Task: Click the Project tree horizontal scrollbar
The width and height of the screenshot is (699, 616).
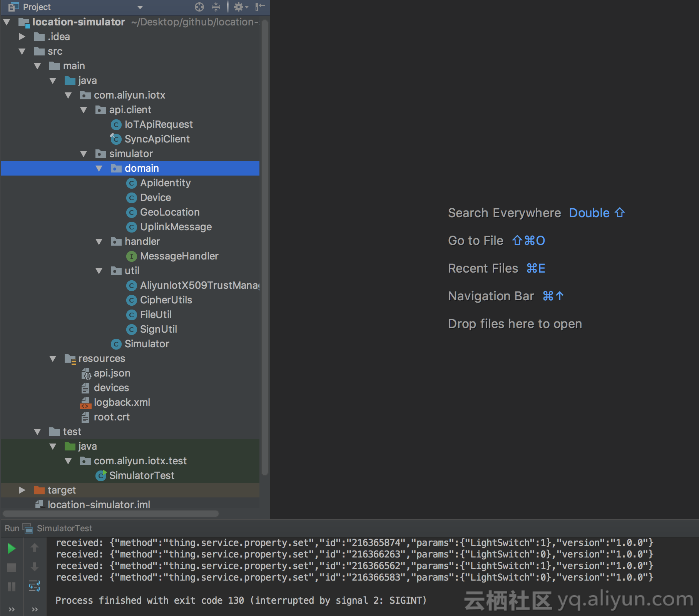Action: pyautogui.click(x=111, y=514)
